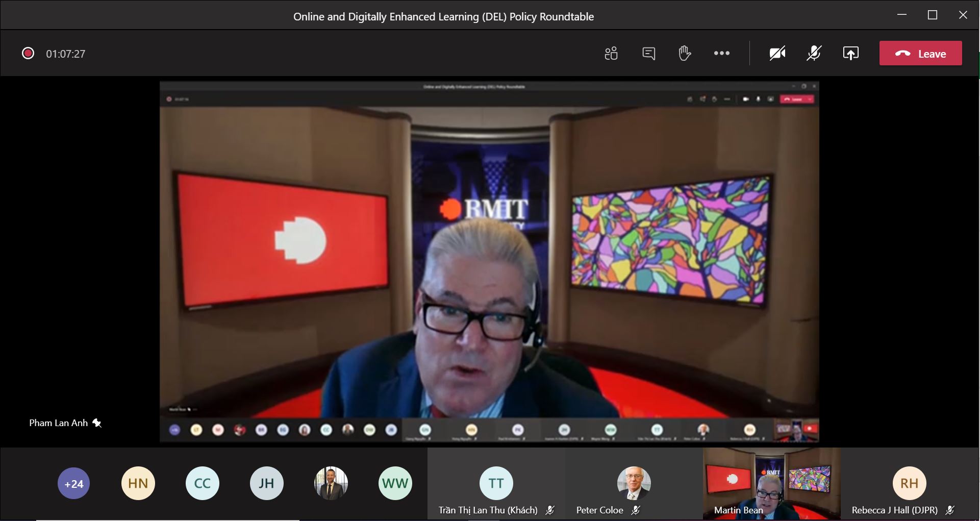Click the WW participant avatar
The width and height of the screenshot is (980, 521).
(395, 483)
